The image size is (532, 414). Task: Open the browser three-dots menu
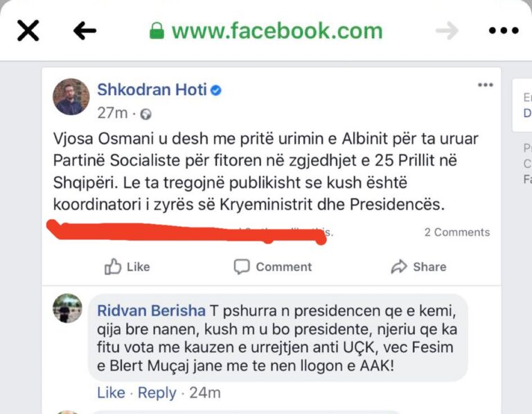(504, 31)
